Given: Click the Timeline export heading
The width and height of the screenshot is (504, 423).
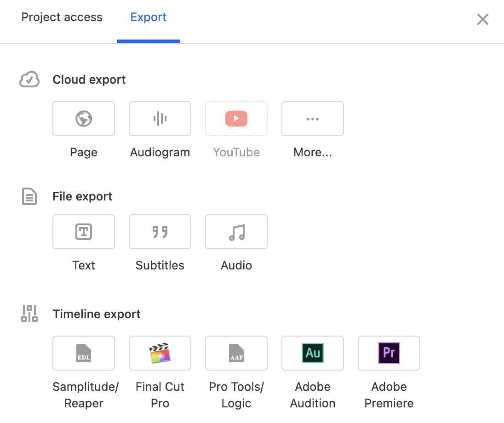Looking at the screenshot, I should (97, 314).
